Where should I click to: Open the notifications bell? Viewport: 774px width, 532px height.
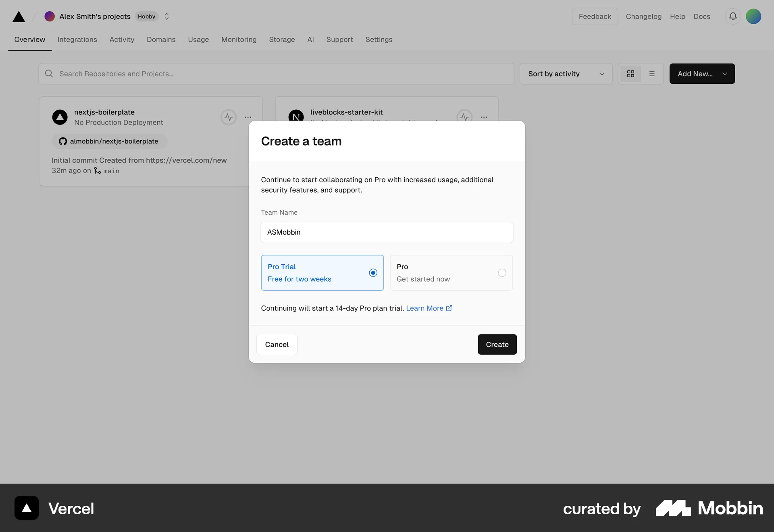732,17
